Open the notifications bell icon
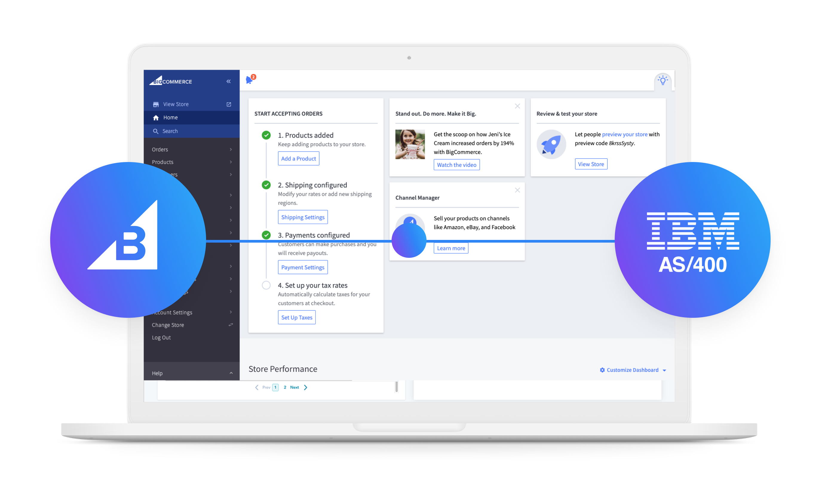Viewport: 819px width, 504px height. coord(249,80)
